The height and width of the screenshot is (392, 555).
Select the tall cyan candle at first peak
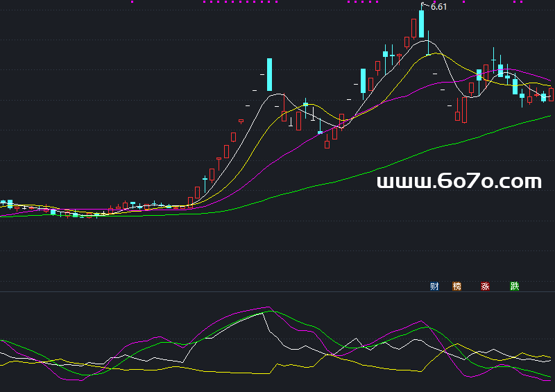[269, 75]
